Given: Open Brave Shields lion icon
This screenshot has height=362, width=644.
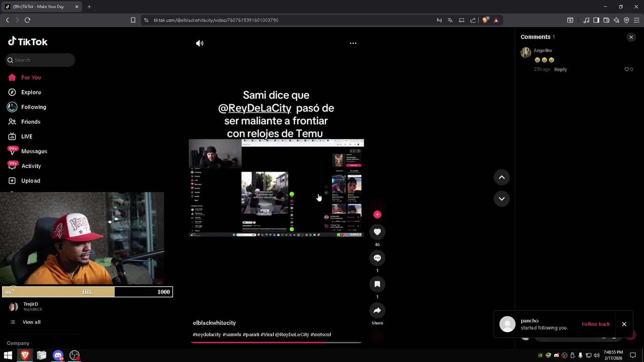Looking at the screenshot, I should [x=485, y=20].
